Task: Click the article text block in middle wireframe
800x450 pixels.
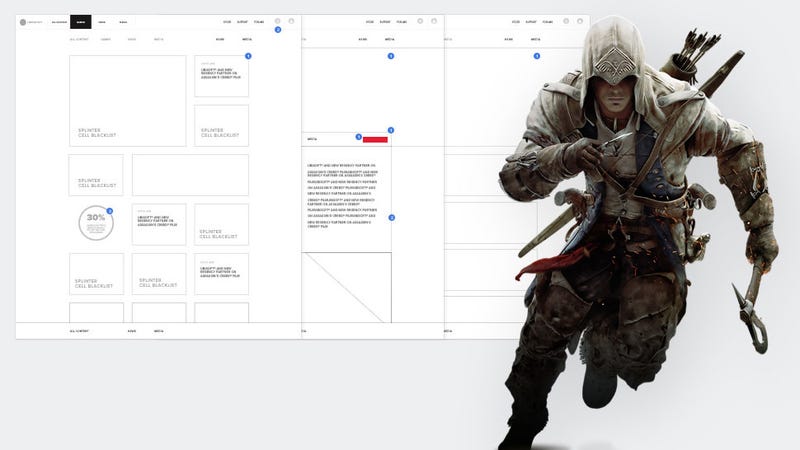Action: tap(342, 196)
